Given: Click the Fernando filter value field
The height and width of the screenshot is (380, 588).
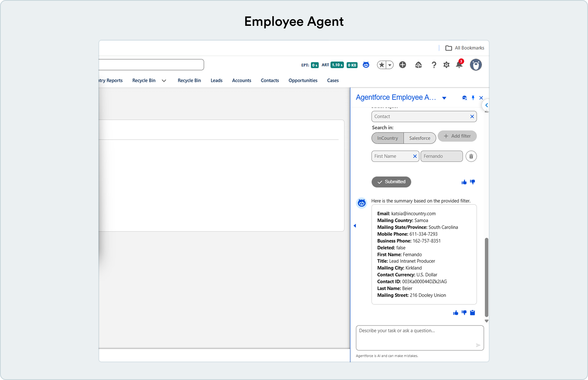Looking at the screenshot, I should click(x=441, y=156).
